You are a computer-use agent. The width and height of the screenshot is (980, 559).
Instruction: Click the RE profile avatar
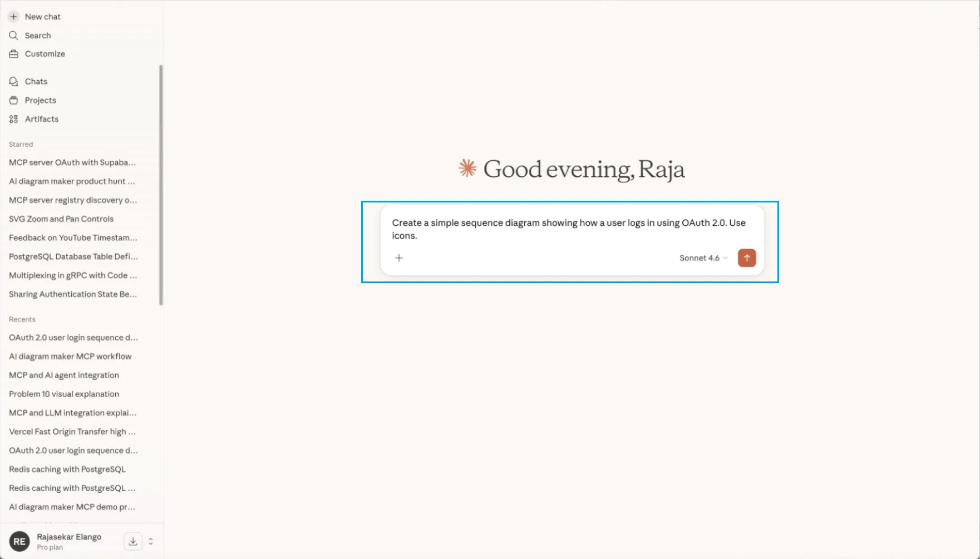tap(19, 541)
